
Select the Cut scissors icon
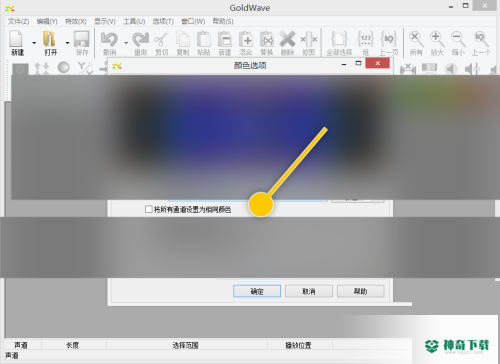(x=161, y=39)
